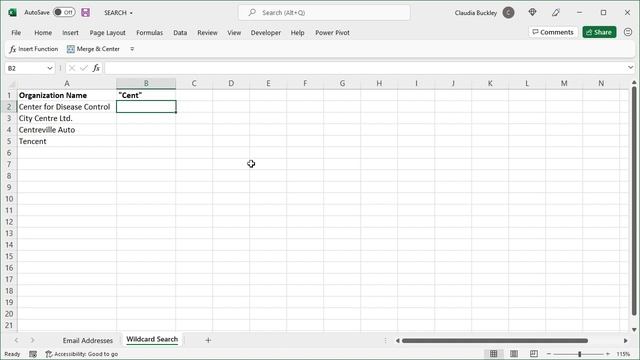
Task: Switch to the Insert tab
Action: 70,33
